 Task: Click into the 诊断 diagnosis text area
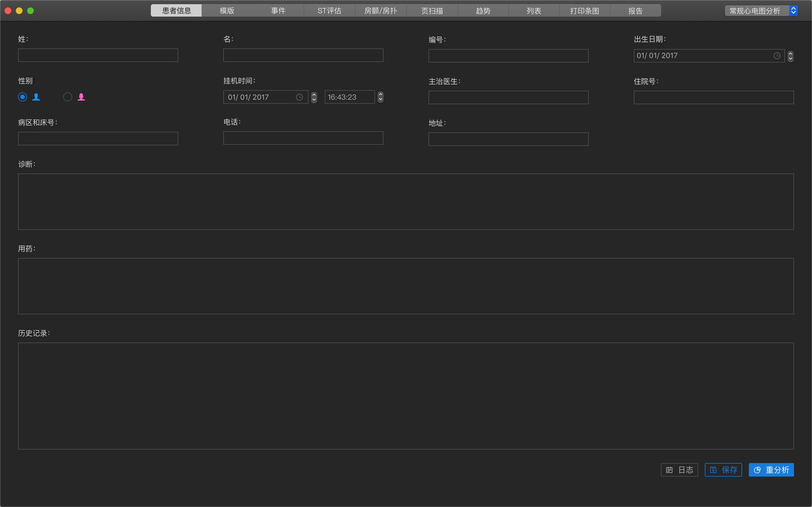[406, 201]
